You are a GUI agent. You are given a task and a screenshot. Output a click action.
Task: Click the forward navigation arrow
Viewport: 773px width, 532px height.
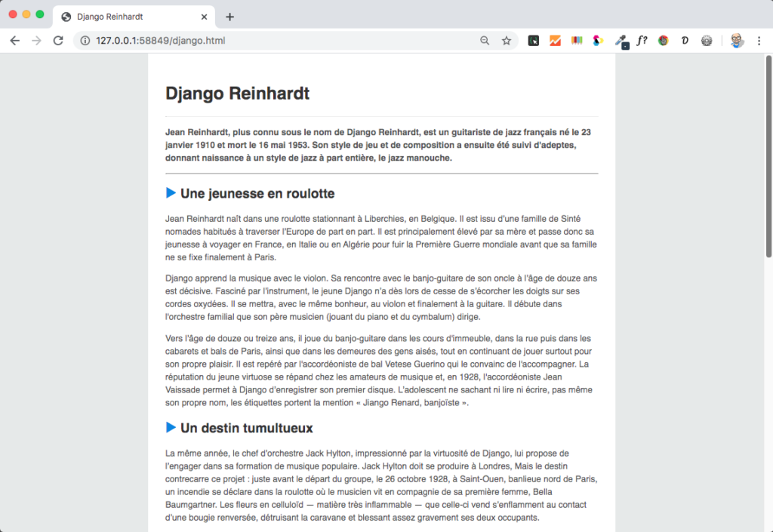[36, 41]
